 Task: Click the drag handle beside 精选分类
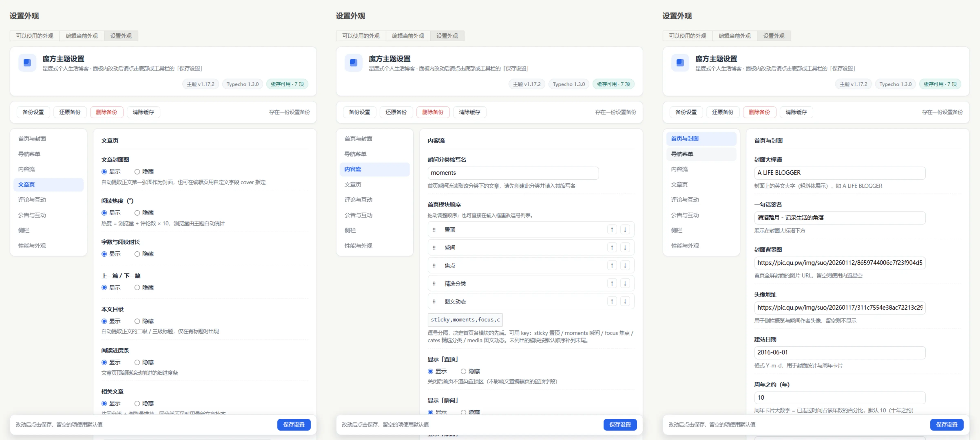434,284
